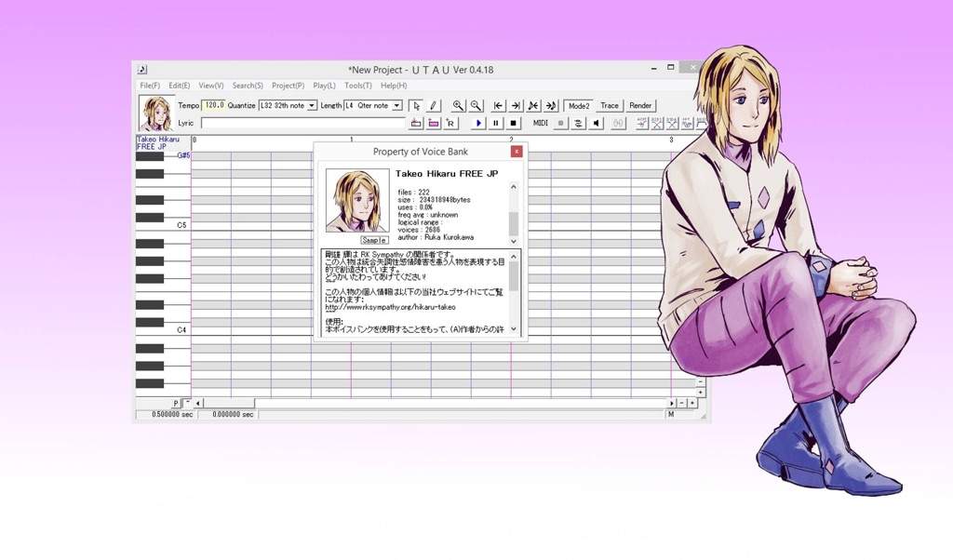Click scroll-down arrow of voice info list
Screen dimensions: 953x560
point(514,241)
